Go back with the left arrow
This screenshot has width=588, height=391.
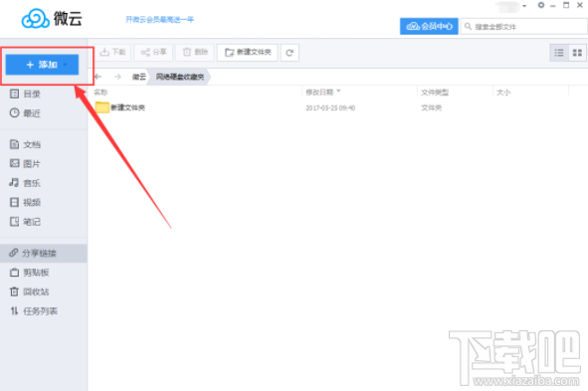pyautogui.click(x=98, y=77)
